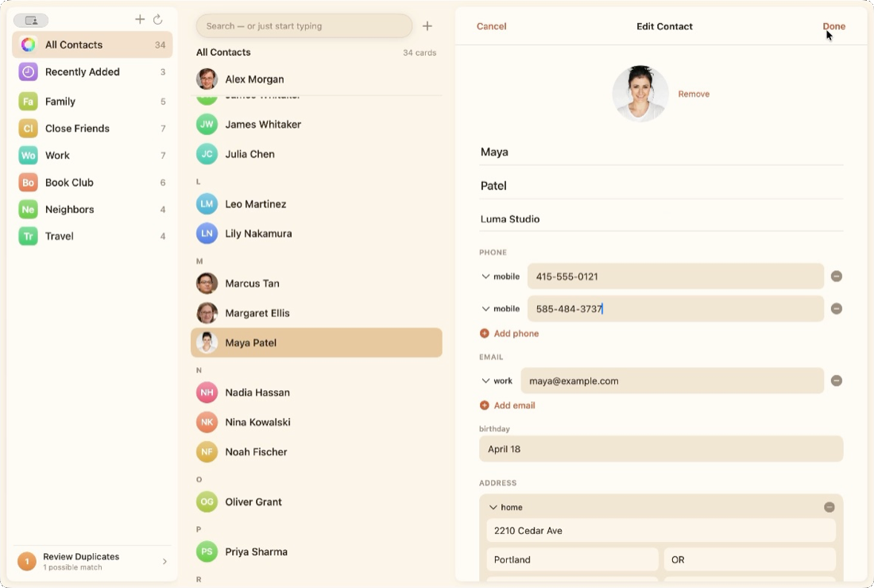Click Add email

[x=507, y=405]
